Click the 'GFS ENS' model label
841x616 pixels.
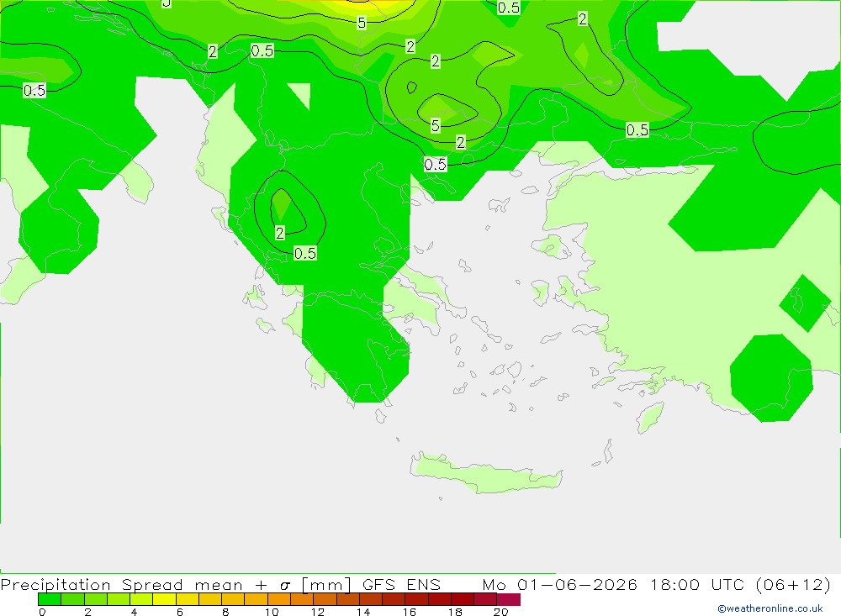tap(401, 584)
